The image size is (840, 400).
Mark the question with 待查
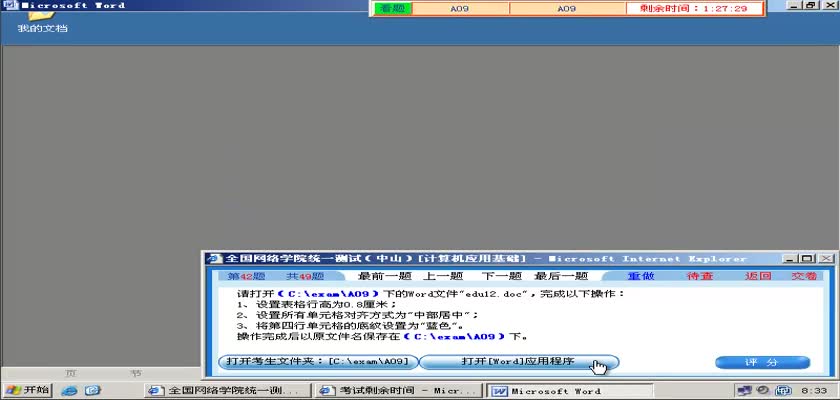[700, 276]
